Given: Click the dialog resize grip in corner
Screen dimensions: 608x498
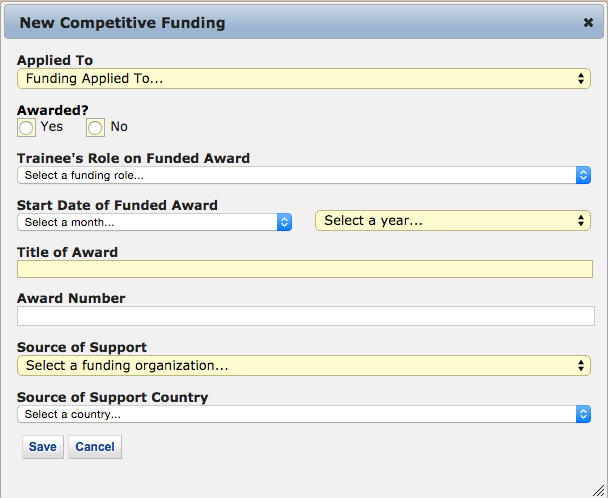Looking at the screenshot, I should click(x=597, y=489).
